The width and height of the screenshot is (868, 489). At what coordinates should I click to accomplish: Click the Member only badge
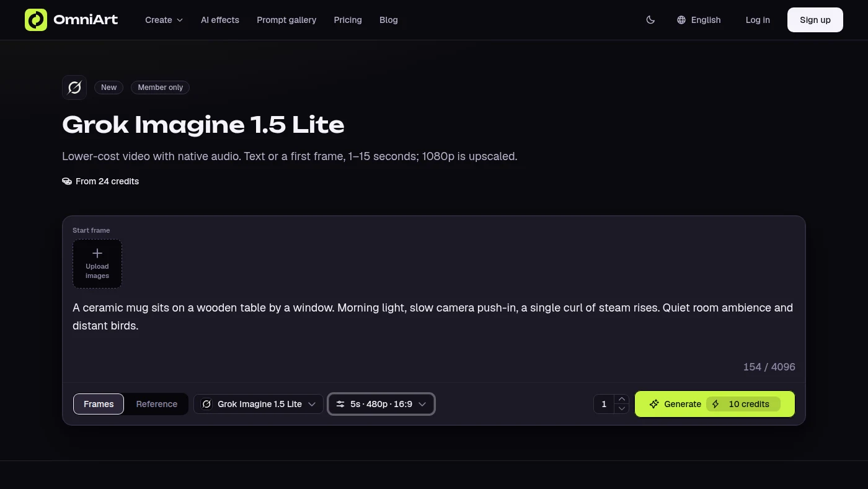coord(161,87)
